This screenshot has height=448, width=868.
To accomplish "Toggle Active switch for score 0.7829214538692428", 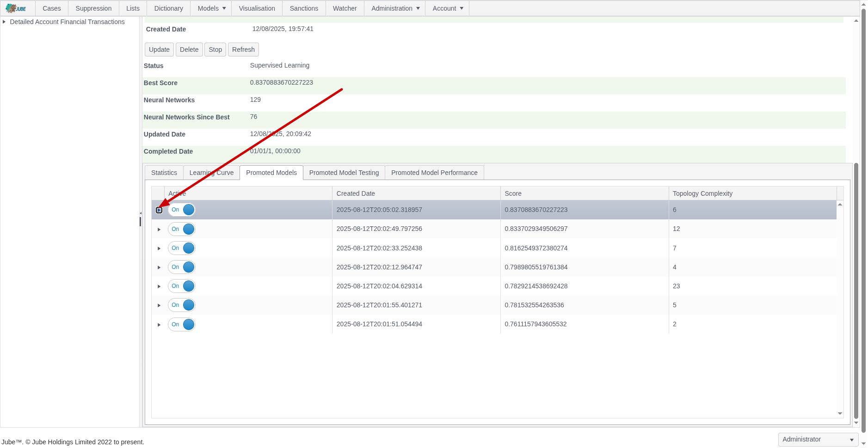I will (182, 286).
